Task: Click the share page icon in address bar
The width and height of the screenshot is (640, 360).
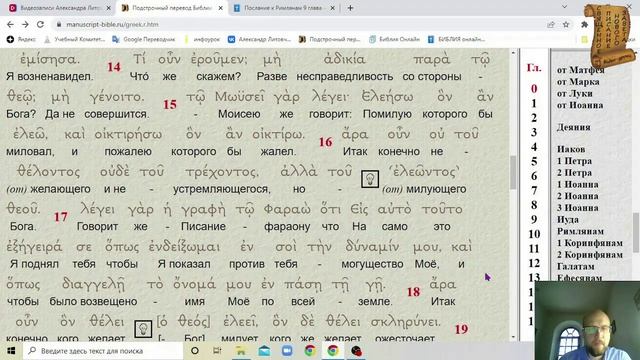Action: (x=551, y=24)
